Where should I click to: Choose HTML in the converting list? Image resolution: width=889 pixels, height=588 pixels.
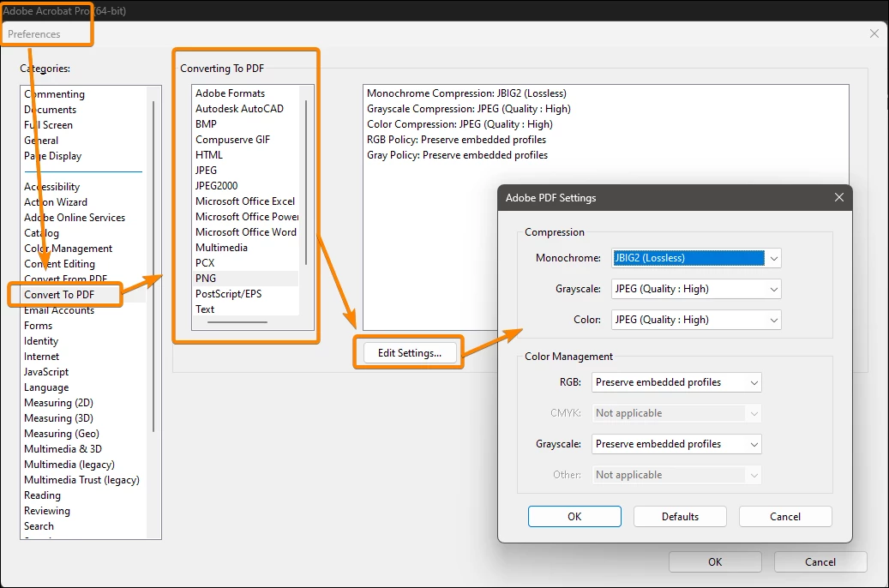tap(208, 155)
